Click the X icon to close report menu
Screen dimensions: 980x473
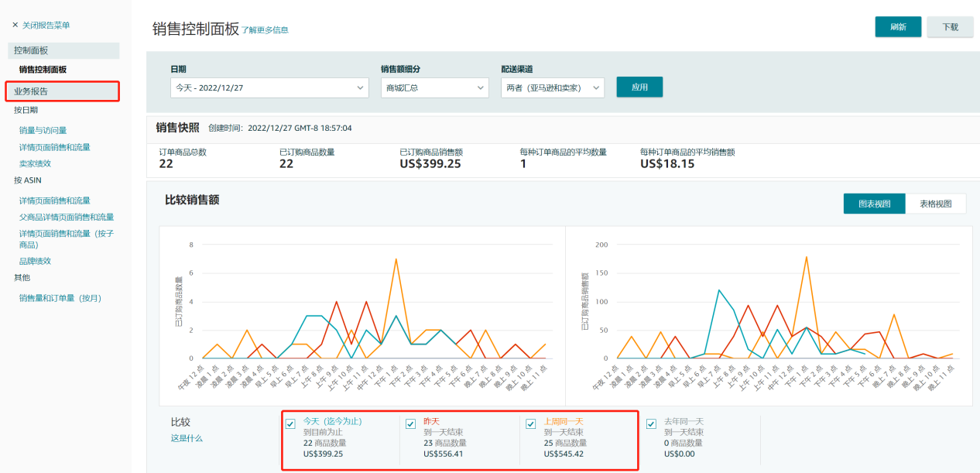(15, 26)
